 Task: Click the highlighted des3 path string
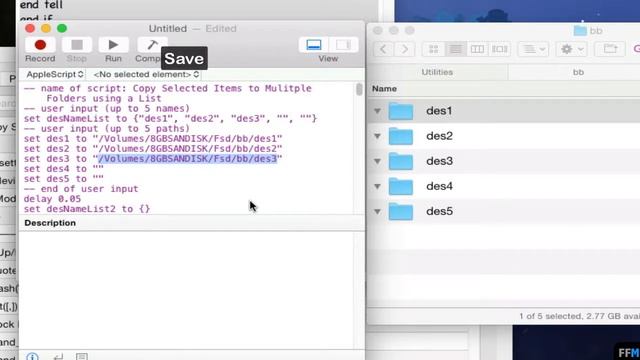coord(188,159)
